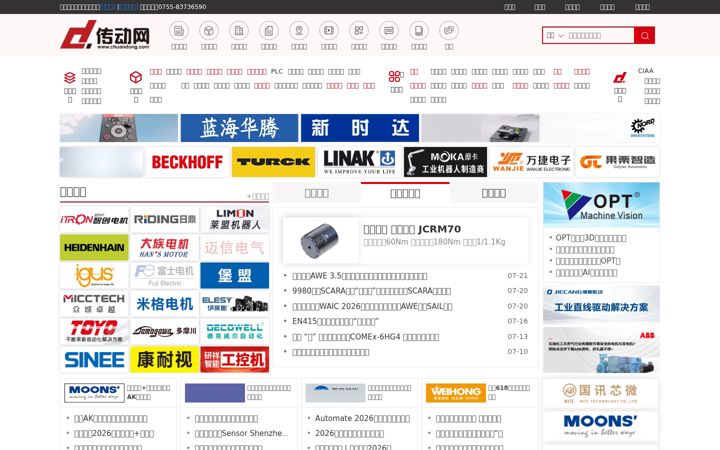Image resolution: width=720 pixels, height=450 pixels.
Task: Open the JIECANG 工业直线驱动解决方案 banner
Action: (602, 305)
